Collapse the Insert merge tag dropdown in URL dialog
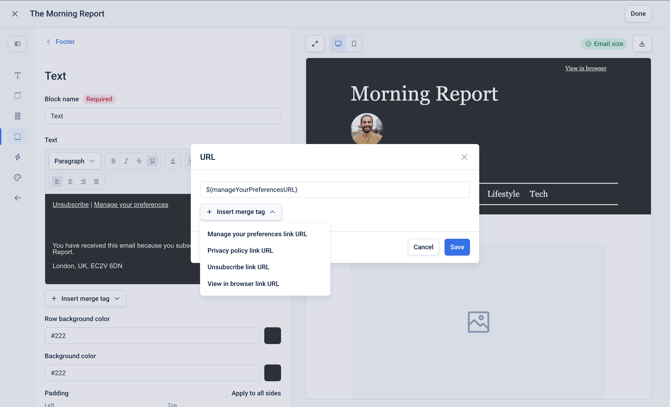This screenshot has height=407, width=670. click(x=241, y=212)
